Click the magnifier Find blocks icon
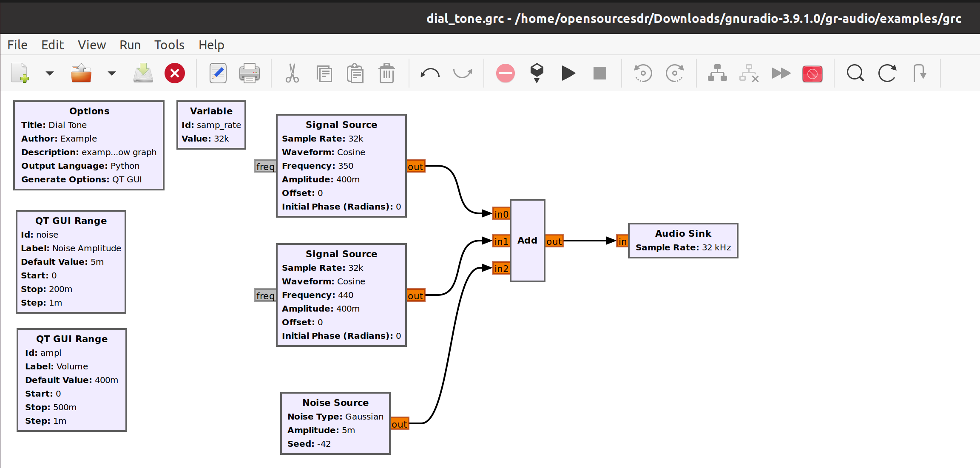980x468 pixels. point(855,74)
